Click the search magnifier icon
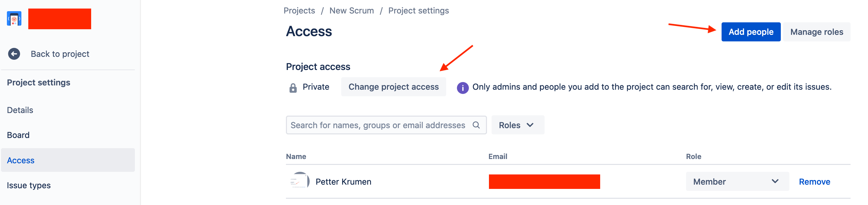Screen dimensions: 868x205 coord(476,125)
